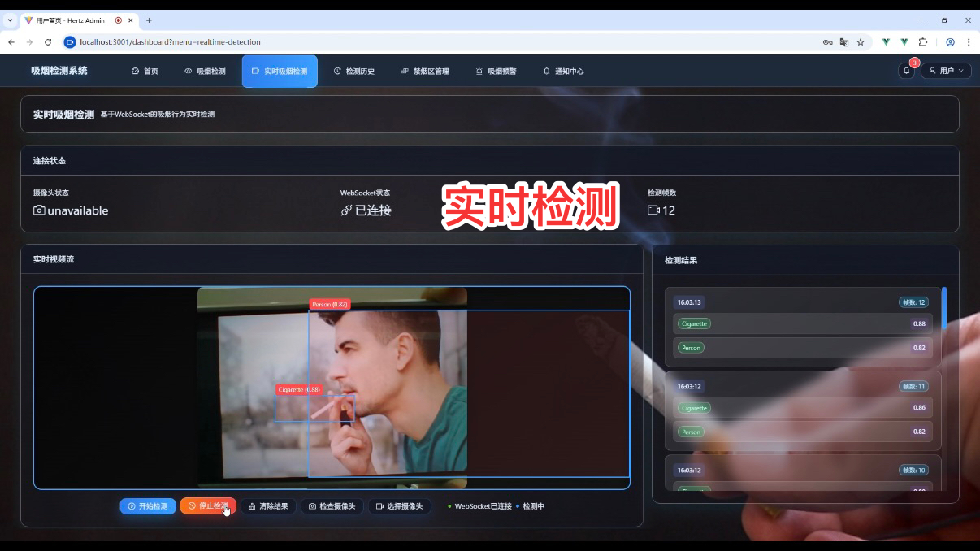The width and height of the screenshot is (980, 551).
Task: Open the 首页 home menu item
Action: 145,72
